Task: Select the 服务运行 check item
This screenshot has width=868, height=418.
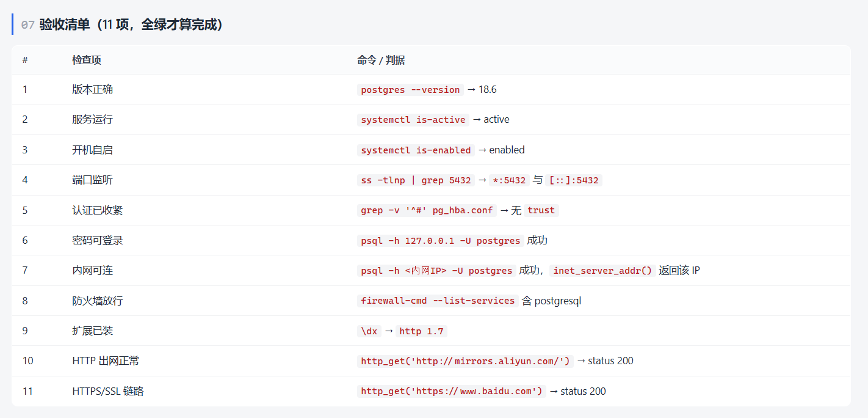Action: pyautogui.click(x=92, y=119)
